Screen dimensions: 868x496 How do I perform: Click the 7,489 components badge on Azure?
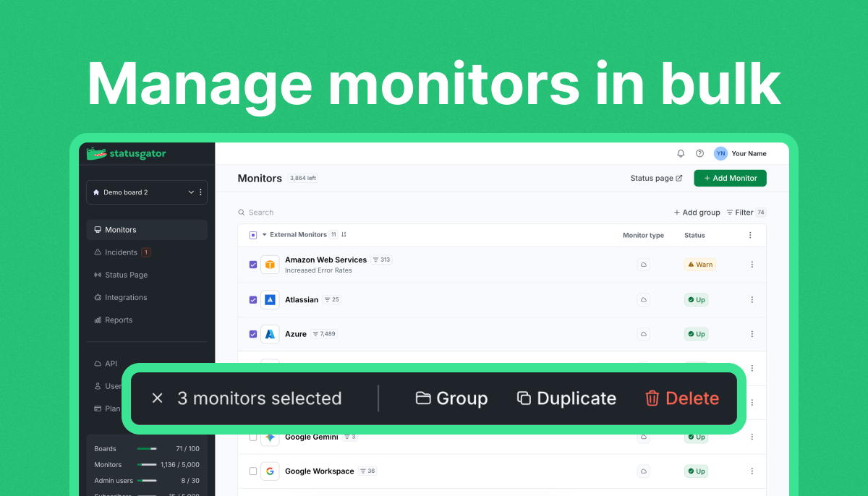[x=324, y=334]
